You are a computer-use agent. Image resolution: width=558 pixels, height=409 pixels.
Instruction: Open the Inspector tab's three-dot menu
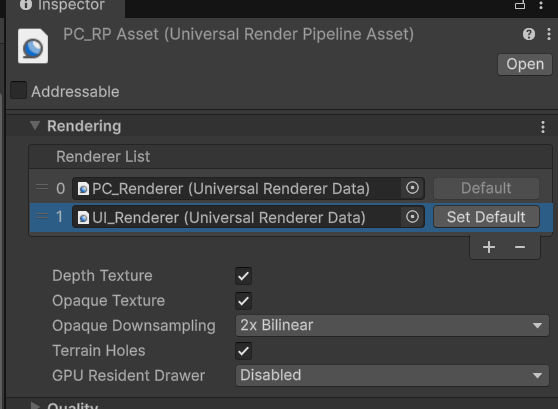pyautogui.click(x=541, y=5)
